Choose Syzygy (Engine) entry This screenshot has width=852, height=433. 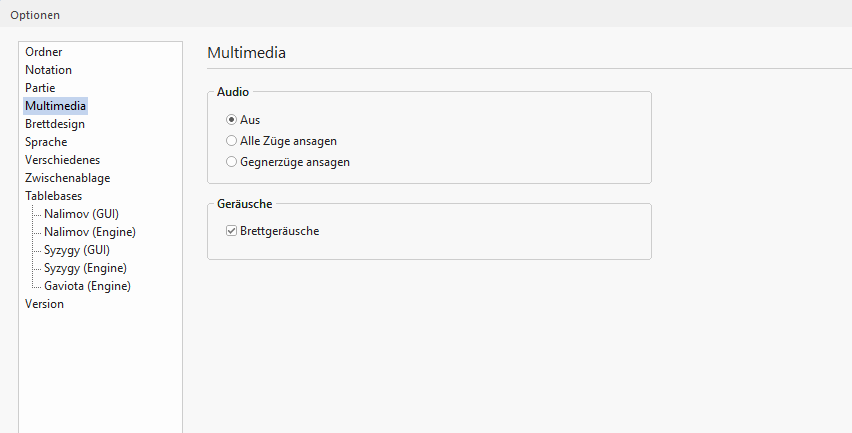(85, 268)
